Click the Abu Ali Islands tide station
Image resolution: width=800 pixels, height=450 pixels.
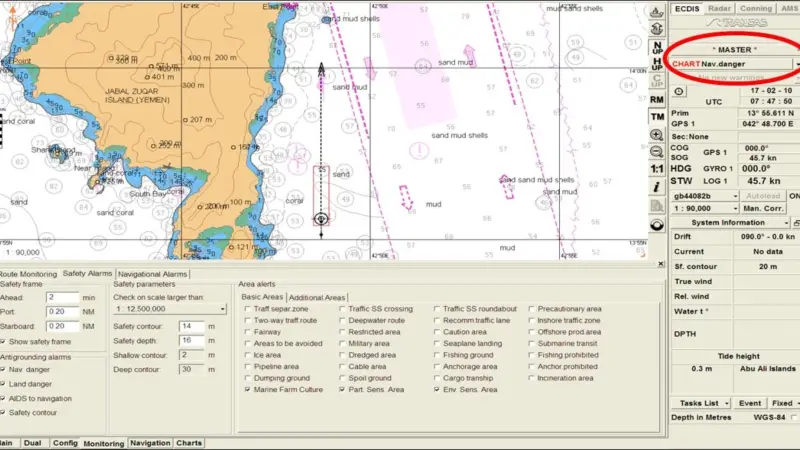pos(767,368)
